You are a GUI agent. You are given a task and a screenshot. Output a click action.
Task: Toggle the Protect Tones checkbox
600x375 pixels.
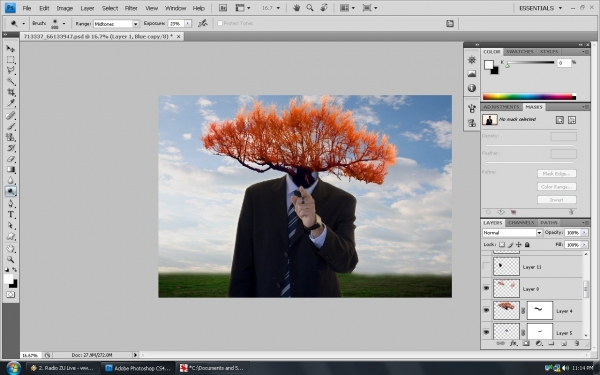pos(220,23)
